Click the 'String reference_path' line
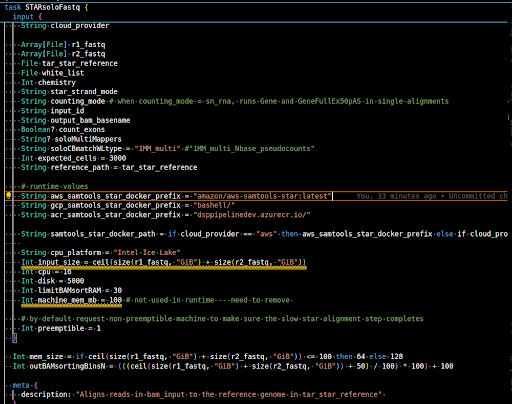The height and width of the screenshot is (404, 512). point(109,167)
